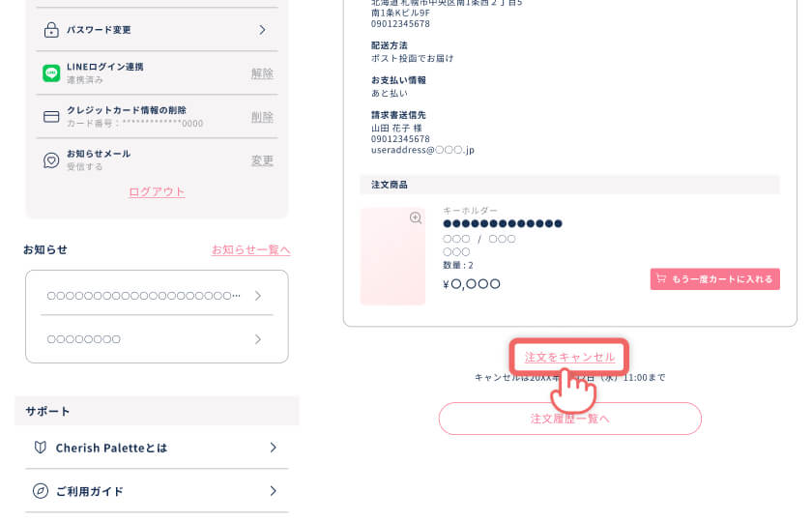Open Cherish Paletteとは chevron arrow

[273, 448]
